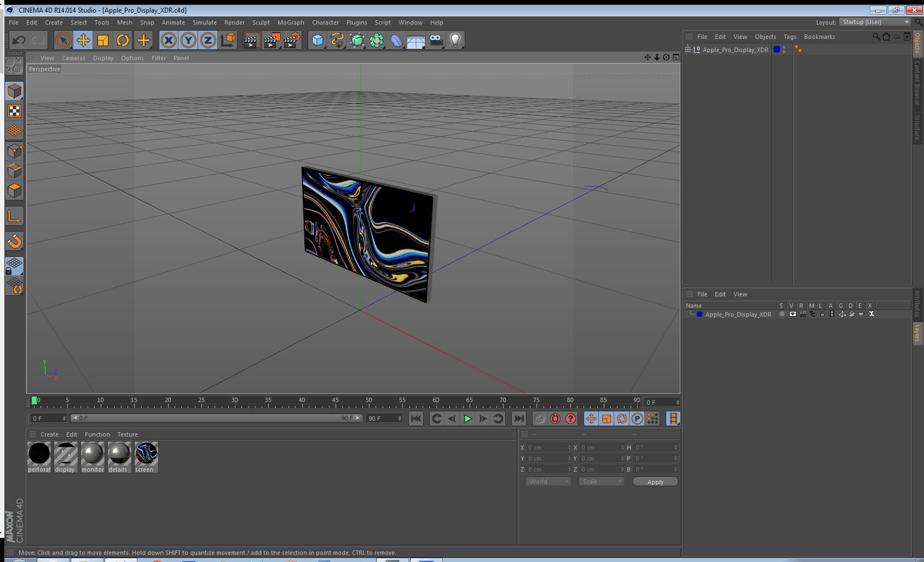Open the MoGraph menu
924x562 pixels.
[x=291, y=22]
